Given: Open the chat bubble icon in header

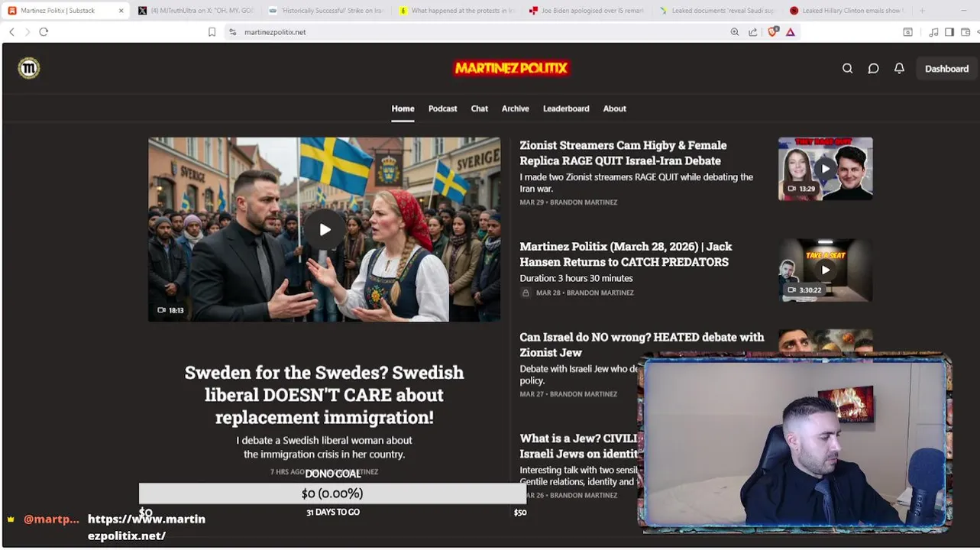Looking at the screenshot, I should (x=873, y=69).
